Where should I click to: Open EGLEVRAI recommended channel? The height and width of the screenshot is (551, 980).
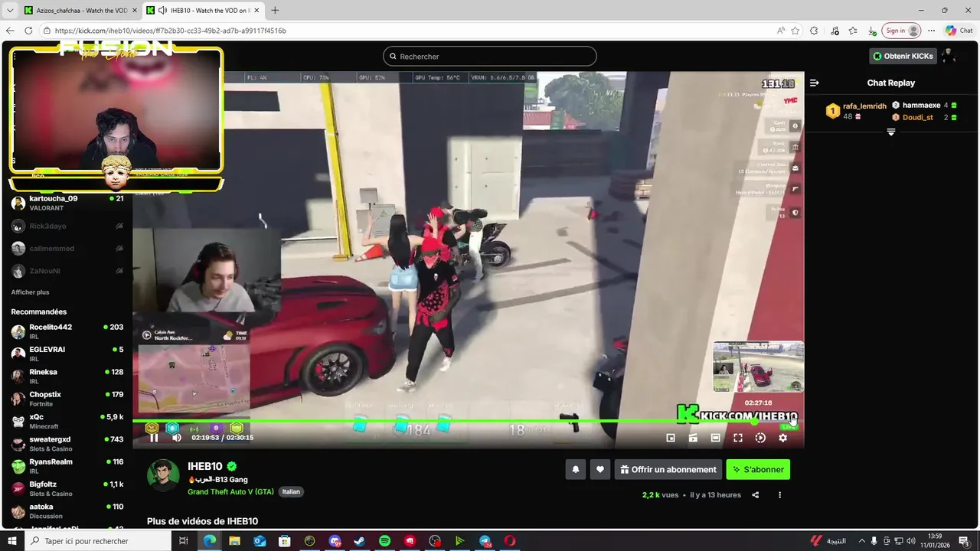(x=67, y=354)
